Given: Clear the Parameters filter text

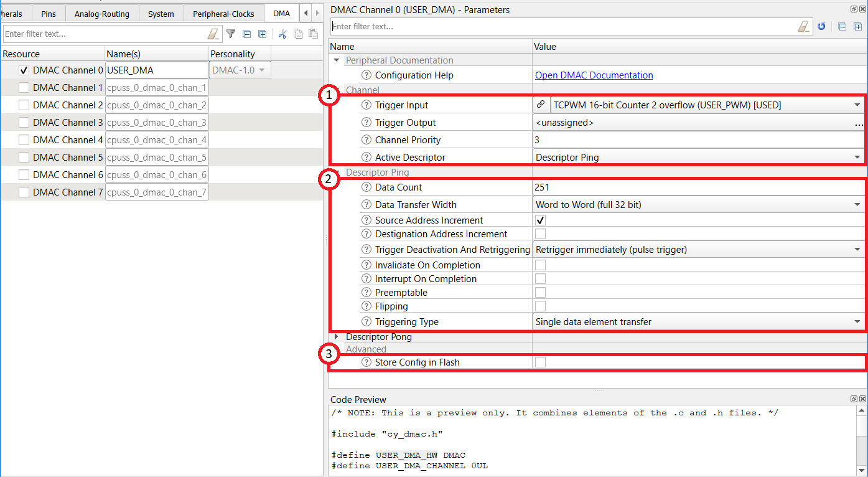Looking at the screenshot, I should [x=805, y=26].
